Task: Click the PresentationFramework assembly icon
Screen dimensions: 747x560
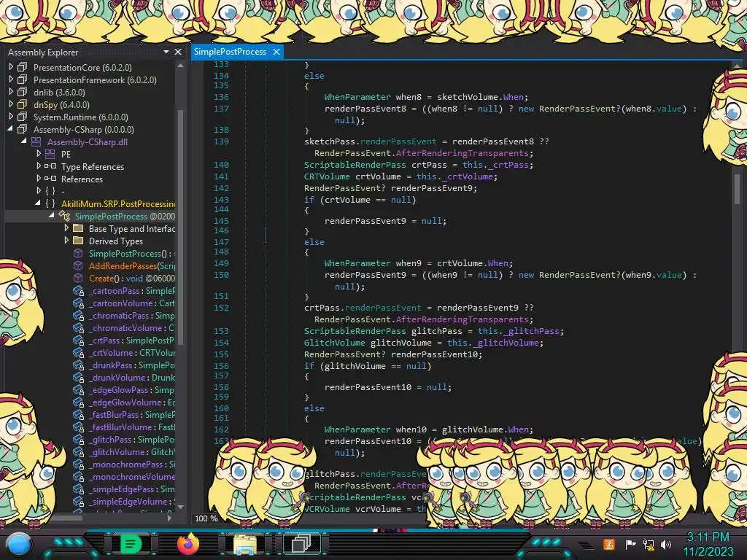Action: (x=22, y=79)
